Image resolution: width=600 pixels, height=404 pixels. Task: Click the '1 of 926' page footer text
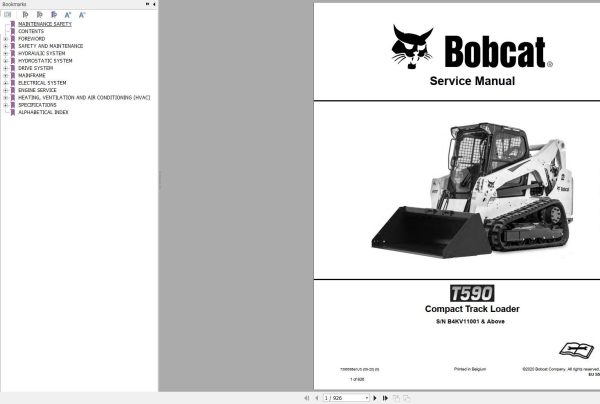click(x=357, y=380)
